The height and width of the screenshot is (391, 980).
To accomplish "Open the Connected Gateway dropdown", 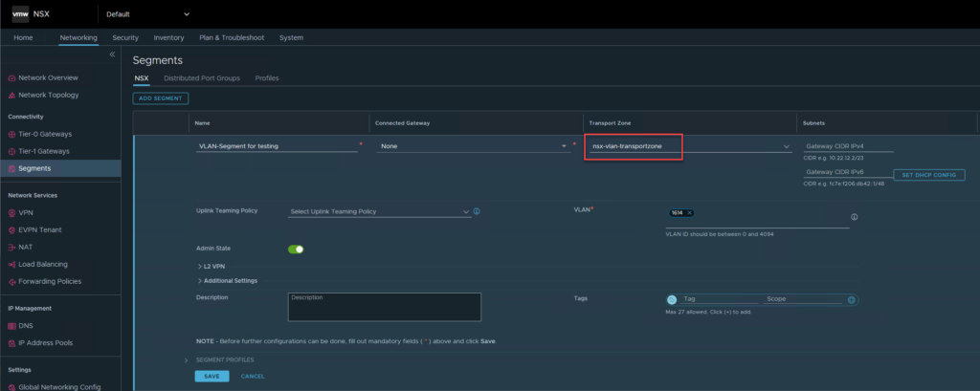I will tap(564, 146).
